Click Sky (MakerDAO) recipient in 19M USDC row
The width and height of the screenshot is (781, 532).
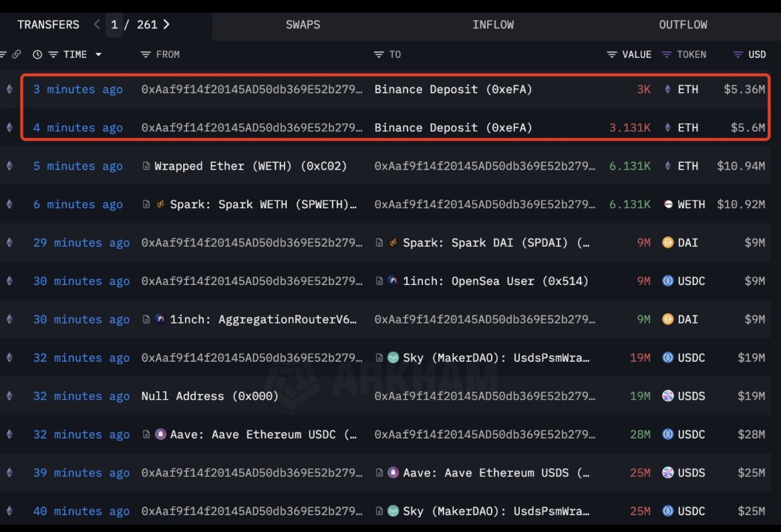click(496, 358)
